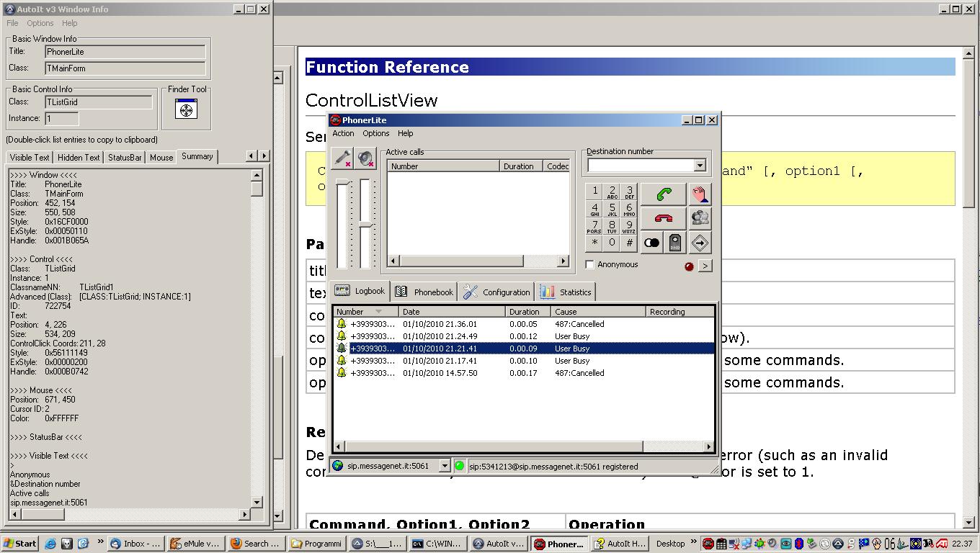This screenshot has width=980, height=553.
Task: Toggle the DND do-not-disturb button
Action: [675, 243]
